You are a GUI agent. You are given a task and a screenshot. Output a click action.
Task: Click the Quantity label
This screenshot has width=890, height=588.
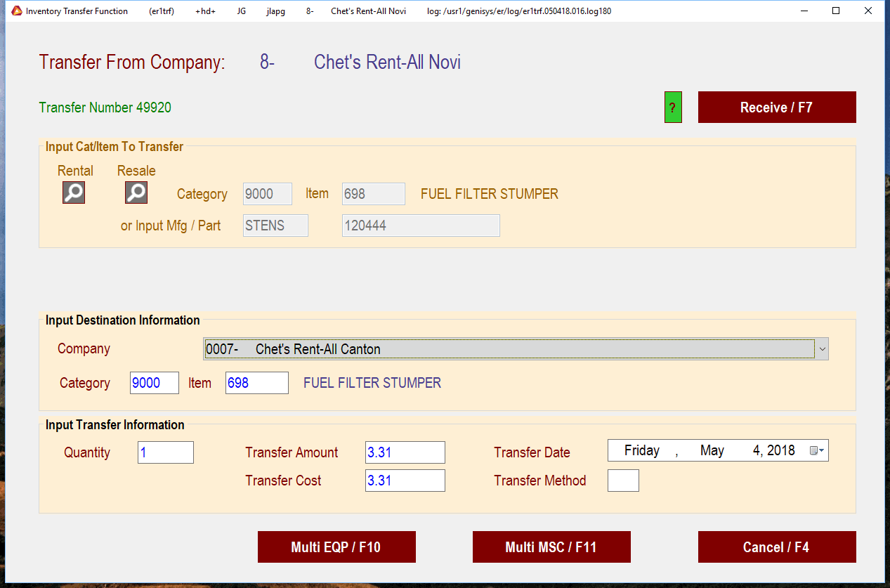pyautogui.click(x=87, y=452)
